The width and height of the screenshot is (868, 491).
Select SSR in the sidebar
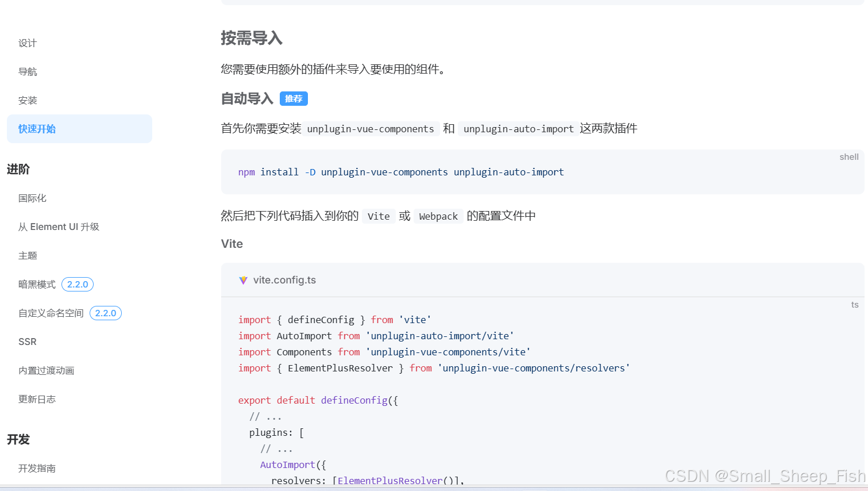coord(27,342)
